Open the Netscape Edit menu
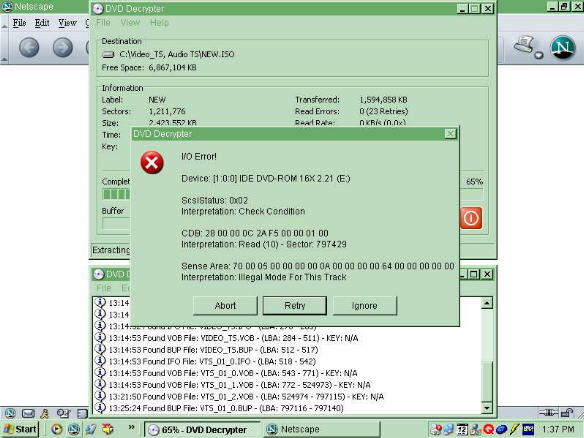Screen dimensions: 584x438 point(42,23)
